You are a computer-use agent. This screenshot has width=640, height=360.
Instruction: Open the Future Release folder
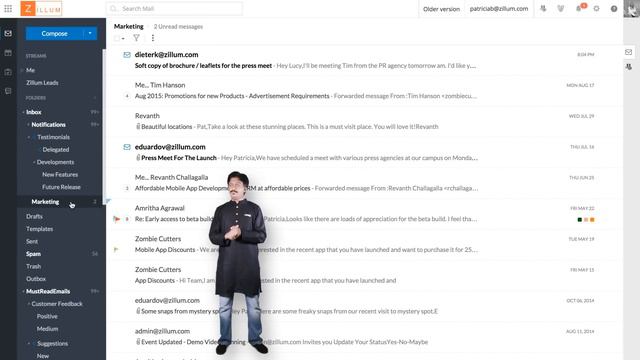coord(61,187)
